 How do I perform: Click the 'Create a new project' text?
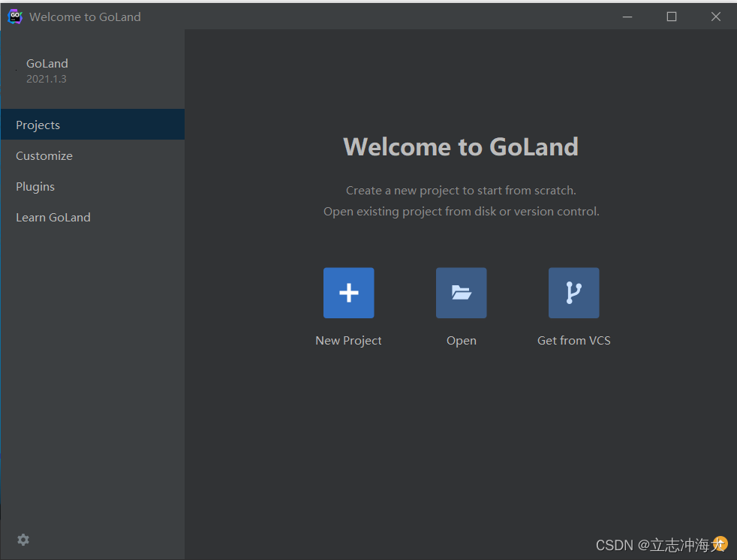pos(461,191)
